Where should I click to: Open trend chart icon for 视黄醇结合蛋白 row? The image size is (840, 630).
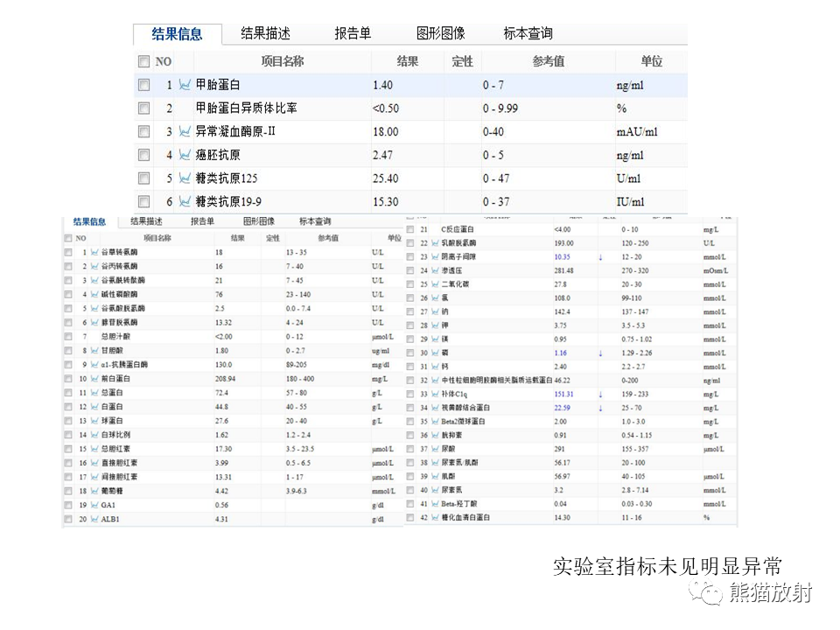[x=435, y=408]
